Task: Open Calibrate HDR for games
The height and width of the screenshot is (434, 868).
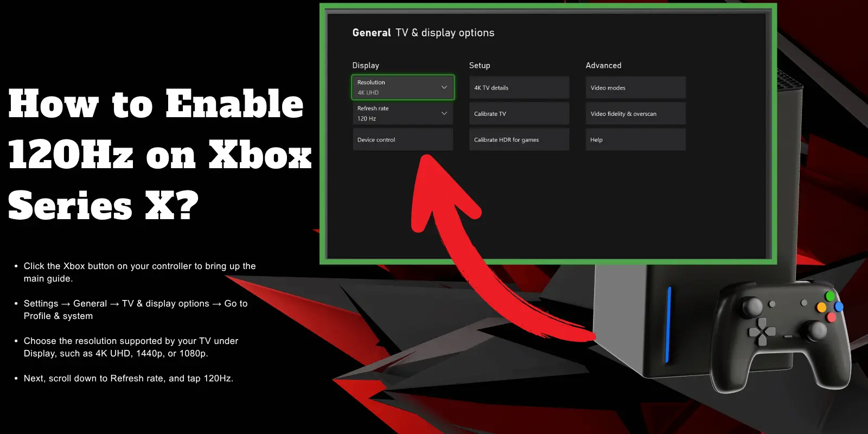Action: tap(519, 139)
